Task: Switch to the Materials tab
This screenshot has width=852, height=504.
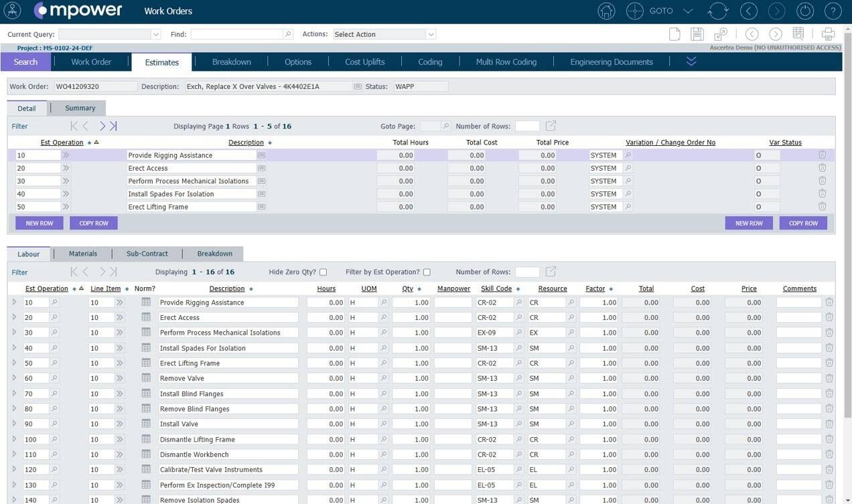Action: (x=82, y=254)
